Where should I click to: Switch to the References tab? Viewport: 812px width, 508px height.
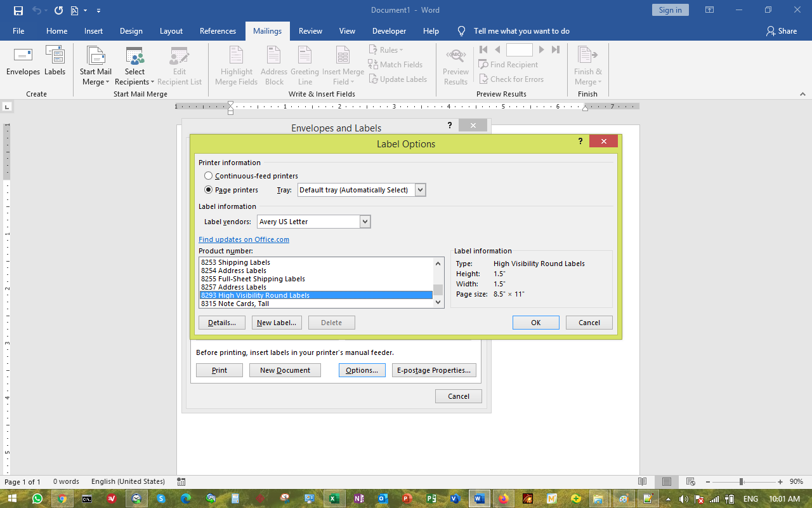tap(218, 30)
